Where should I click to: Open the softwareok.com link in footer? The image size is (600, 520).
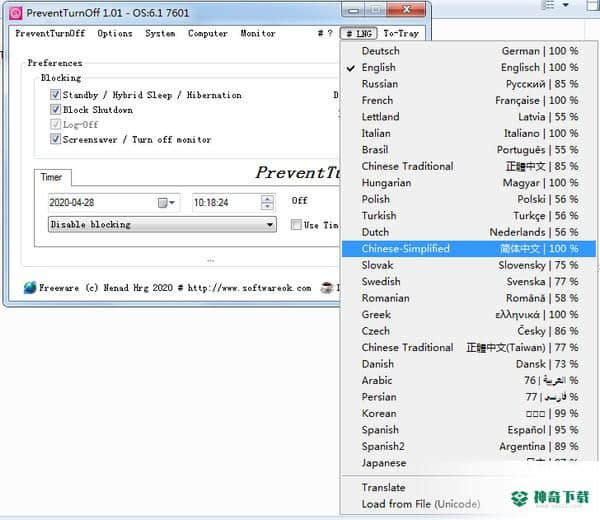point(249,287)
